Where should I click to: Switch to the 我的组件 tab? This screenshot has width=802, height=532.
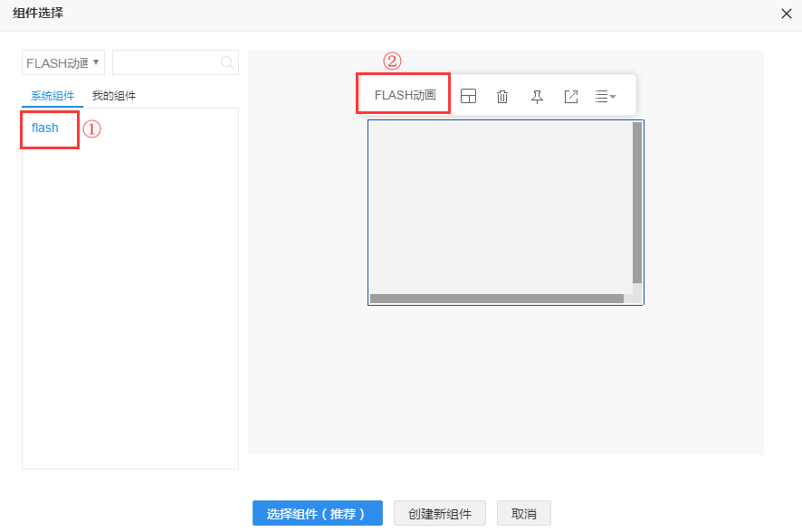tap(114, 96)
